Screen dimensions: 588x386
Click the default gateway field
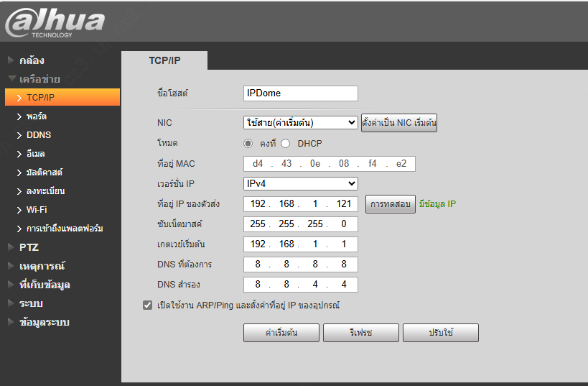(x=300, y=244)
